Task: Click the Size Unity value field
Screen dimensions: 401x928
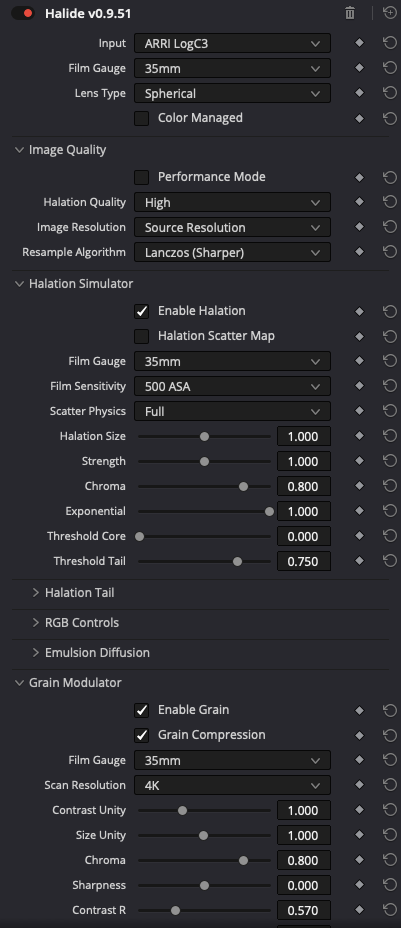Action: coord(303,835)
